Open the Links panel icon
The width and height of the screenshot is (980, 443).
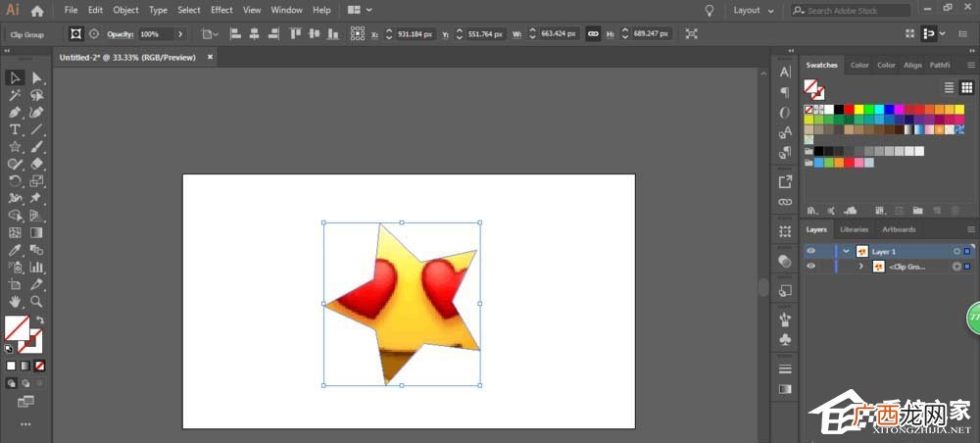pos(786,202)
